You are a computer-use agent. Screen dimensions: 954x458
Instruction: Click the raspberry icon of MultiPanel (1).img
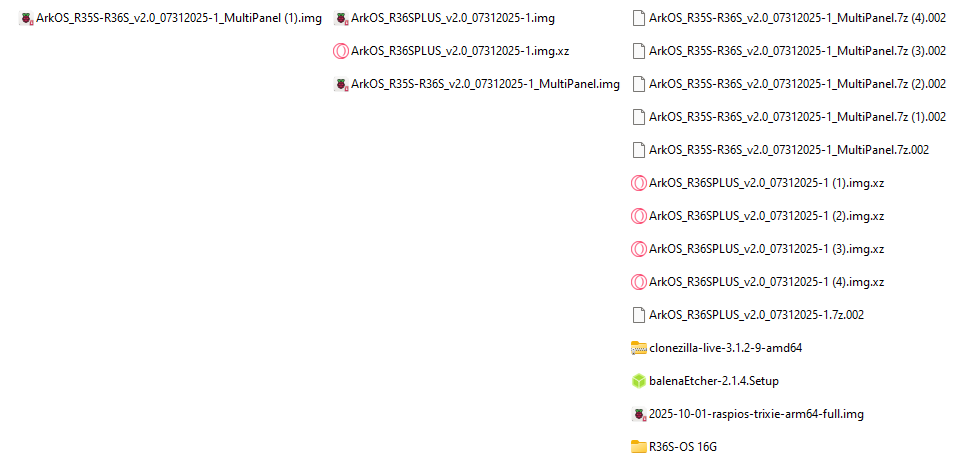click(26, 19)
